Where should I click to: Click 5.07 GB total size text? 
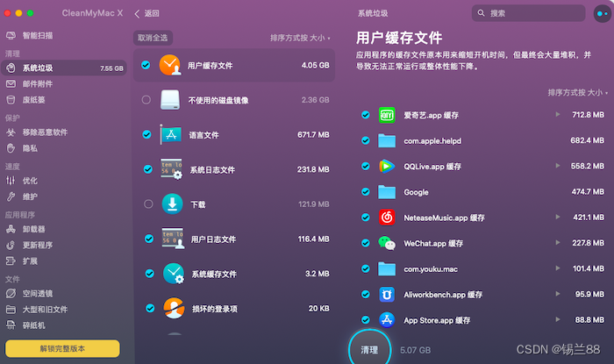click(415, 350)
